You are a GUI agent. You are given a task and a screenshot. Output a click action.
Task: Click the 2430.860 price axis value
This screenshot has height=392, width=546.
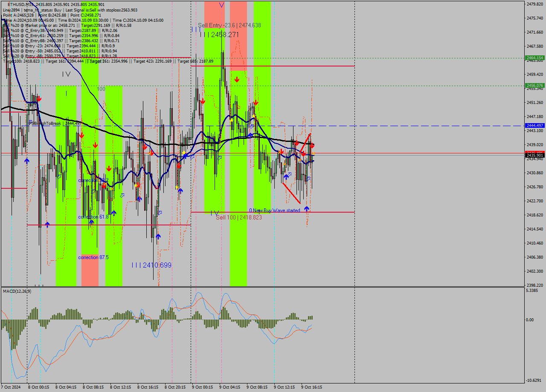pyautogui.click(x=535, y=173)
